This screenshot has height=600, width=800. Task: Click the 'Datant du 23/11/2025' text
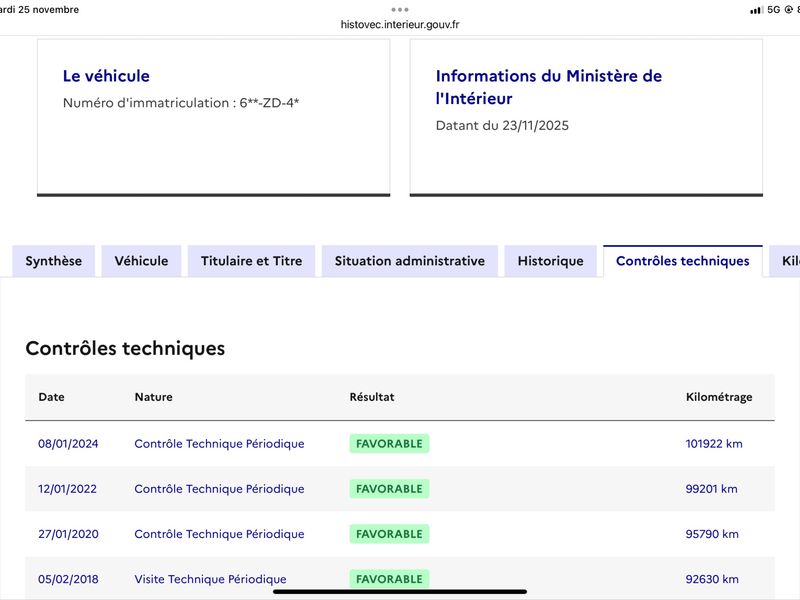(x=502, y=126)
